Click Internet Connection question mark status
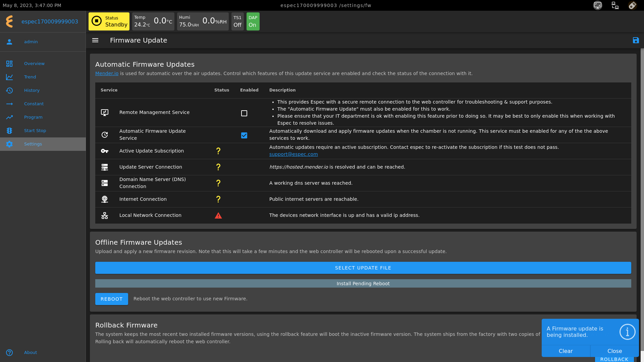 218,199
